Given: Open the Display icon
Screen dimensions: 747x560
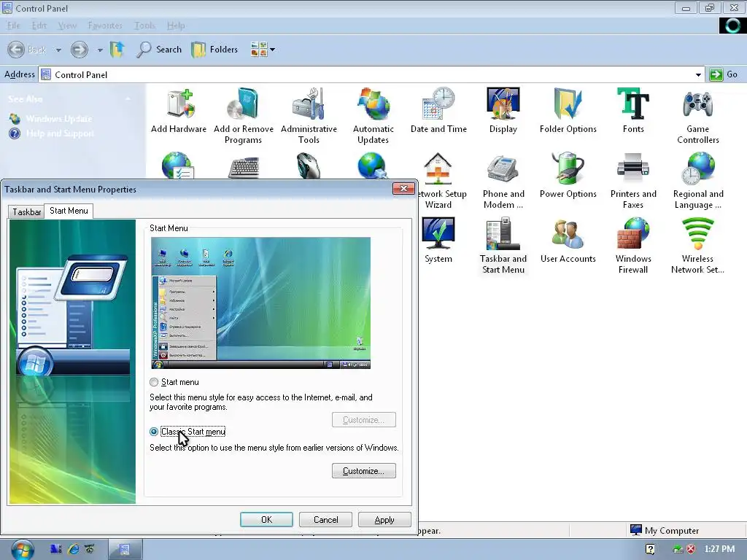Looking at the screenshot, I should (x=503, y=111).
